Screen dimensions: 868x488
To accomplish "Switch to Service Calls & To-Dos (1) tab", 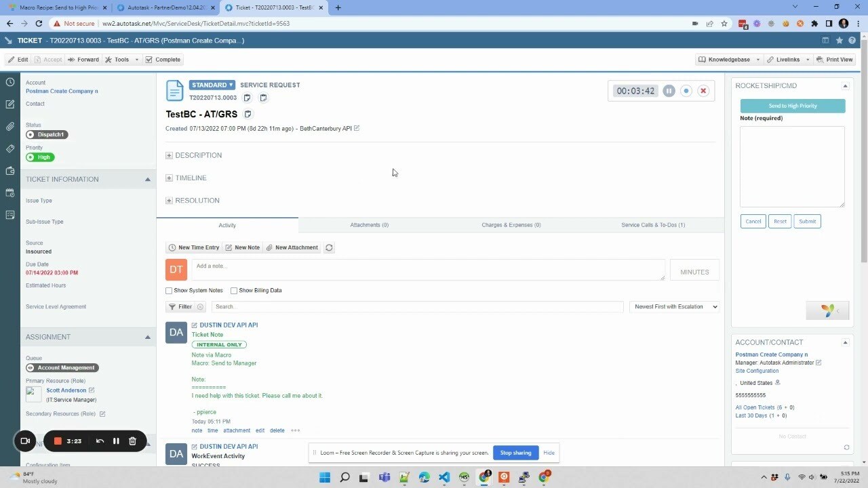I will coord(653,225).
